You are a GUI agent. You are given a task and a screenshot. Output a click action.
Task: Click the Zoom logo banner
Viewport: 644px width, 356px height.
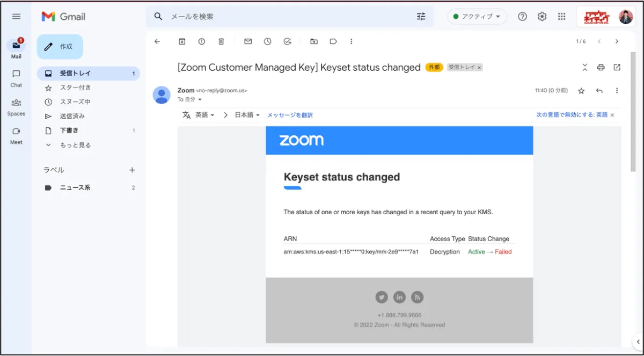302,140
